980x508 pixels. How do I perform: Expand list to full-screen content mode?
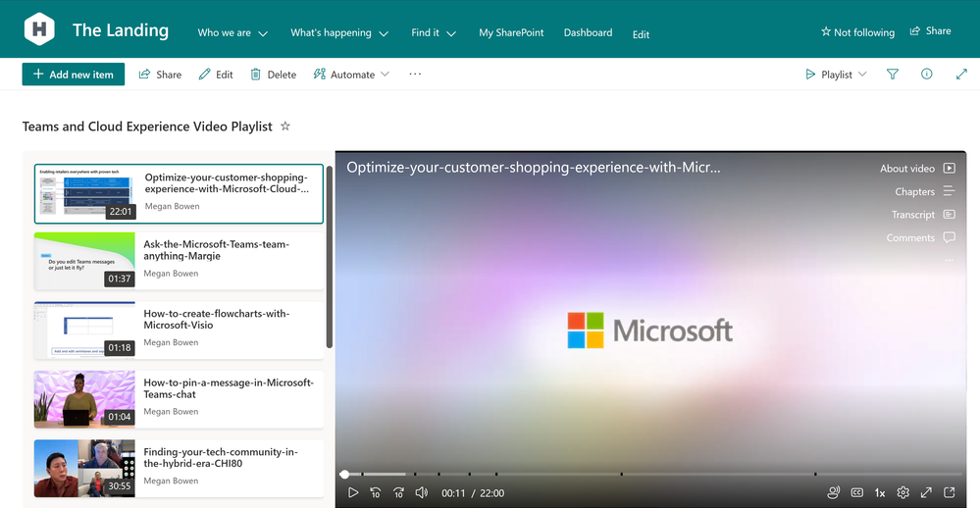(x=961, y=75)
